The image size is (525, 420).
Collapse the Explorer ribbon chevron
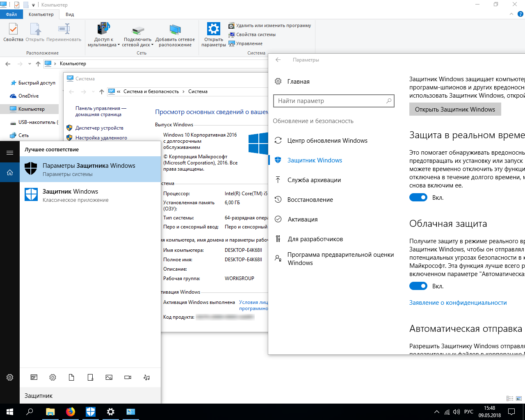coord(511,14)
